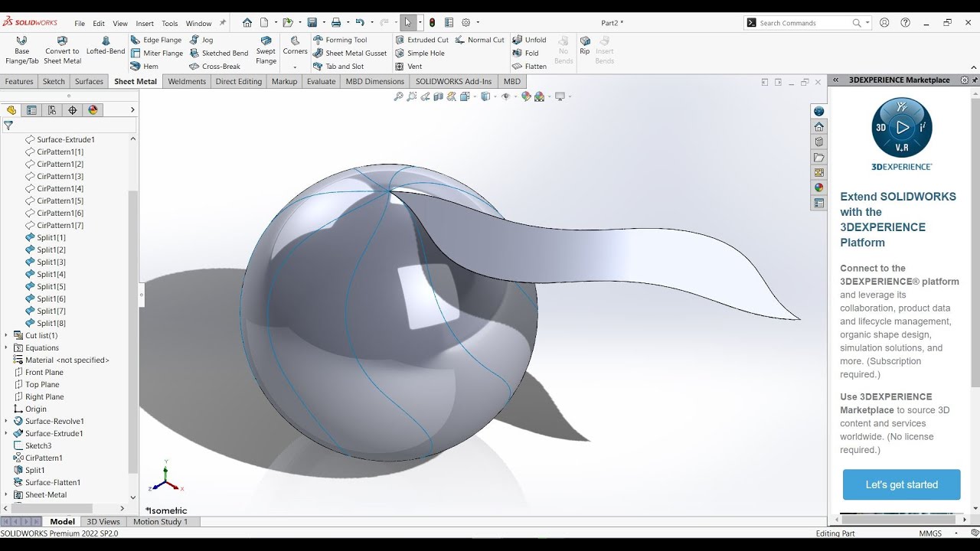Click Convert to Sheet Metal tool
Screen dimensions: 980x551
point(62,51)
